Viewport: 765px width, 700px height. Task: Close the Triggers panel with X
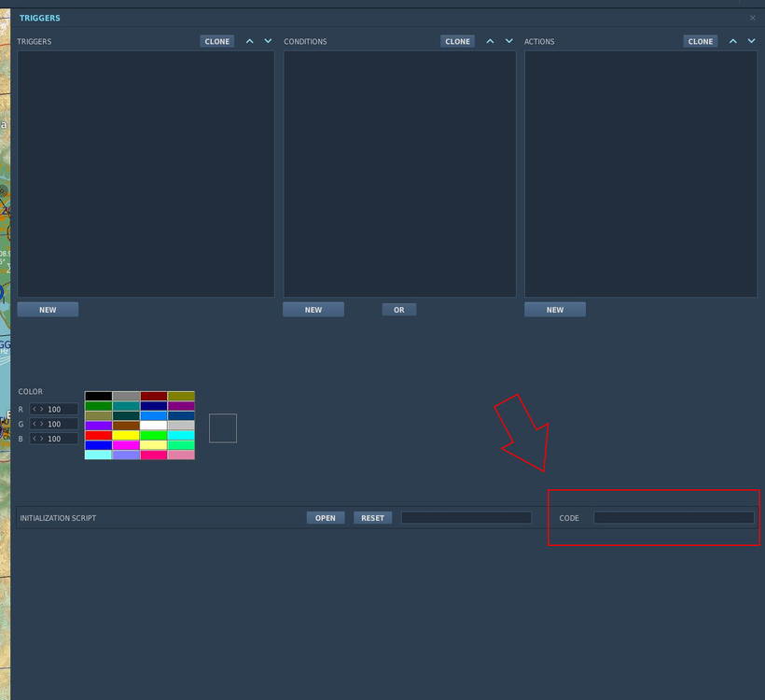[x=752, y=18]
